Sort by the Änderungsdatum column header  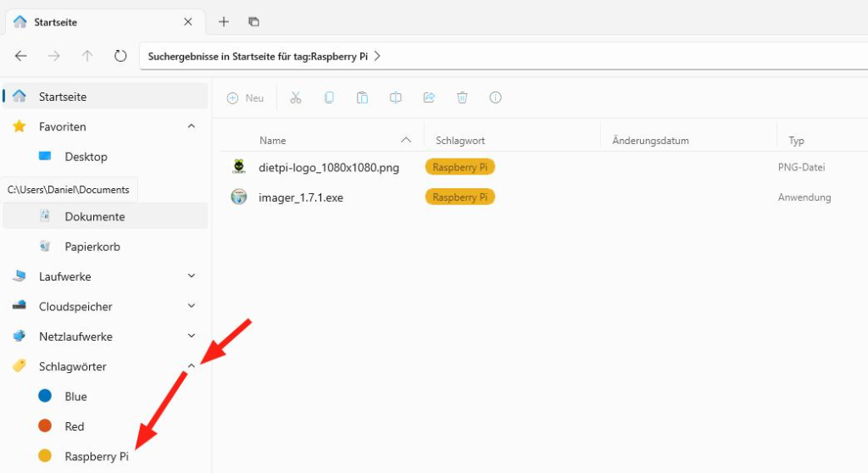click(650, 141)
